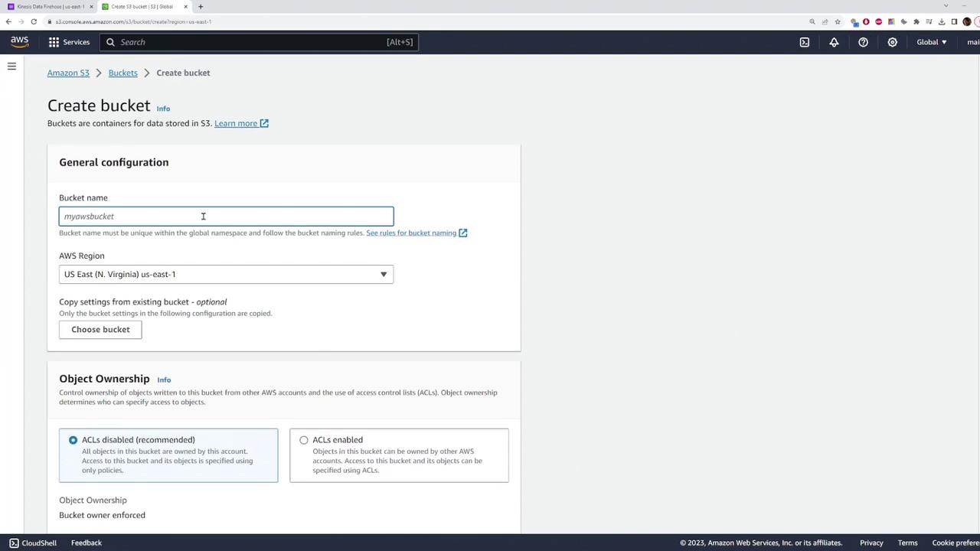Go to Buckets breadcrumb
Screen dimensions: 980x551
point(123,73)
